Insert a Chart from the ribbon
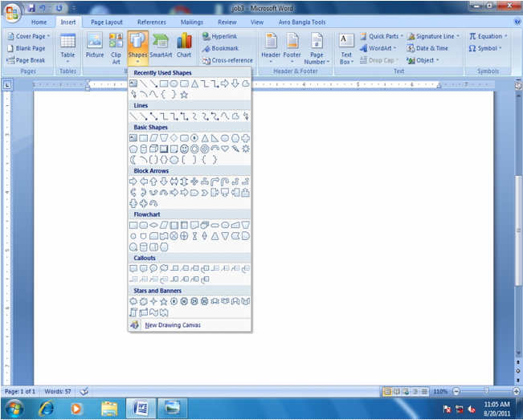523x420 pixels. (184, 46)
